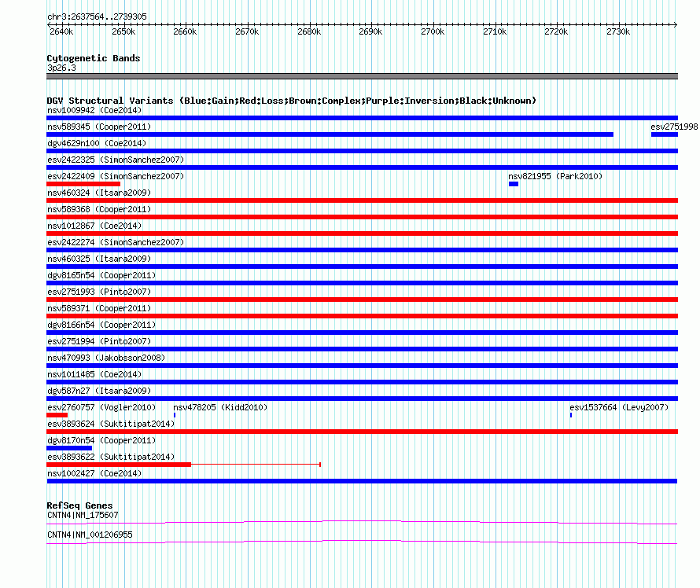Click the Cytogenetic Bands track heading
This screenshot has height=588, width=700.
(x=94, y=58)
